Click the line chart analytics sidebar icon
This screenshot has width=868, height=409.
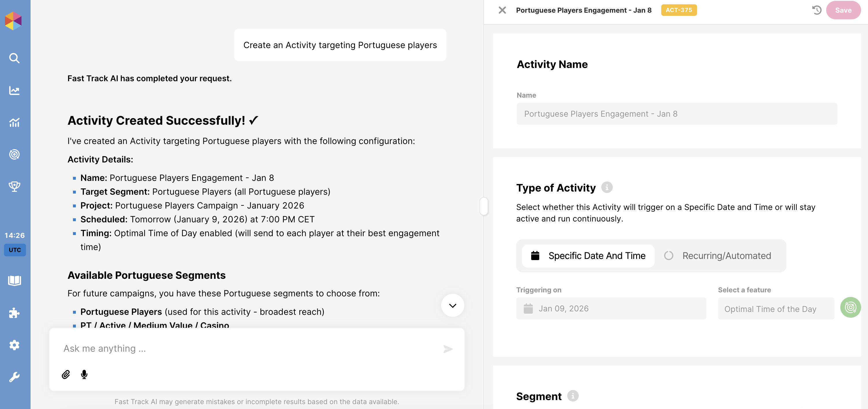click(14, 90)
